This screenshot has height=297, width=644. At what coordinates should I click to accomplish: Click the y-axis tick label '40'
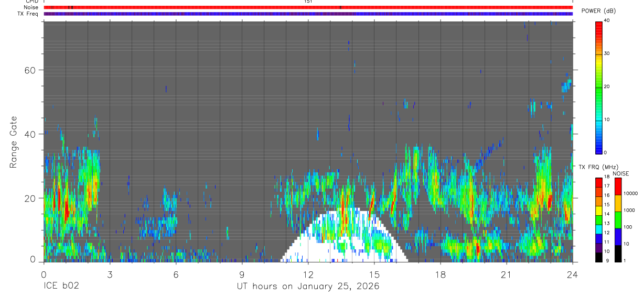(29, 134)
